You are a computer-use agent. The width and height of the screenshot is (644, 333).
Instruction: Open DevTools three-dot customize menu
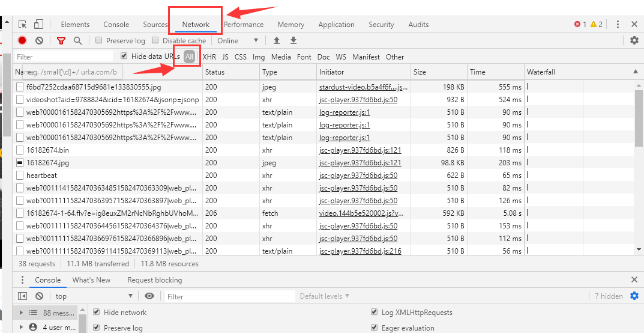point(618,25)
